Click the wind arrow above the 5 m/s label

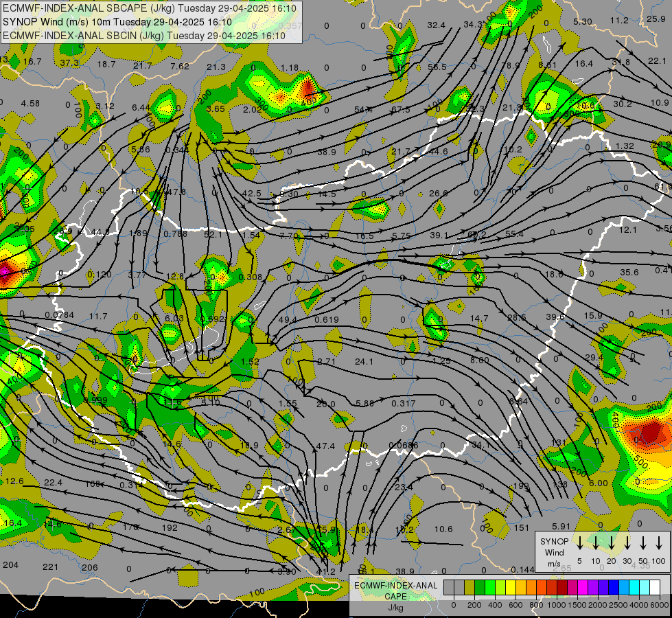[x=579, y=542]
